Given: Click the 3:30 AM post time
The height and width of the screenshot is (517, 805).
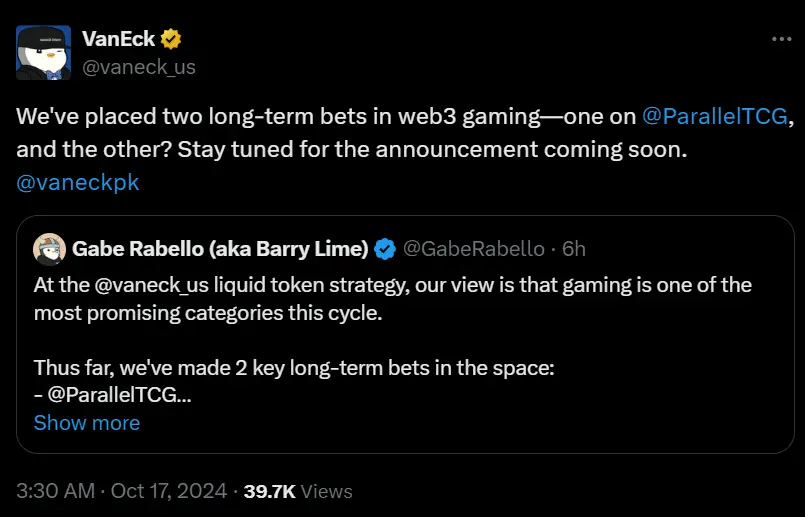Looking at the screenshot, I should pos(54,491).
